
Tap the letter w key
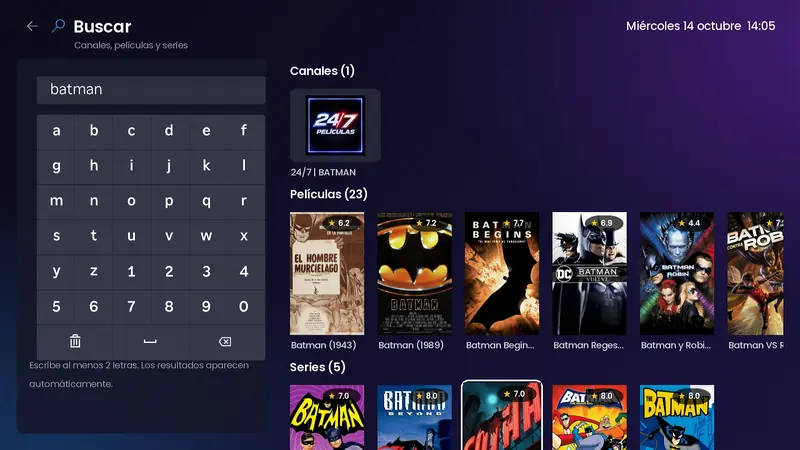(206, 236)
